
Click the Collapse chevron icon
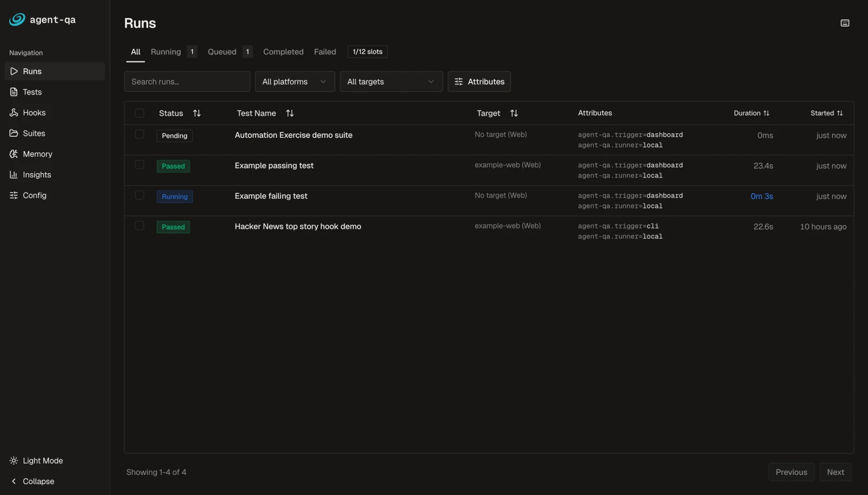pos(14,481)
